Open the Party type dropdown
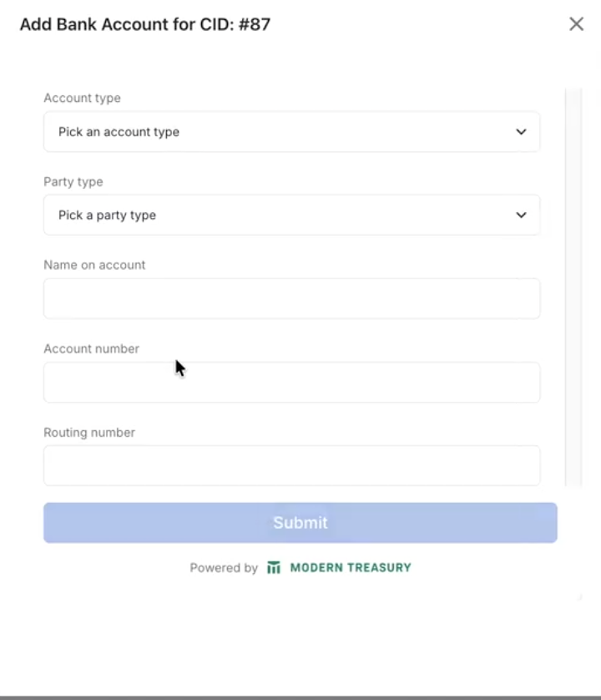This screenshot has width=601, height=700. click(x=291, y=216)
